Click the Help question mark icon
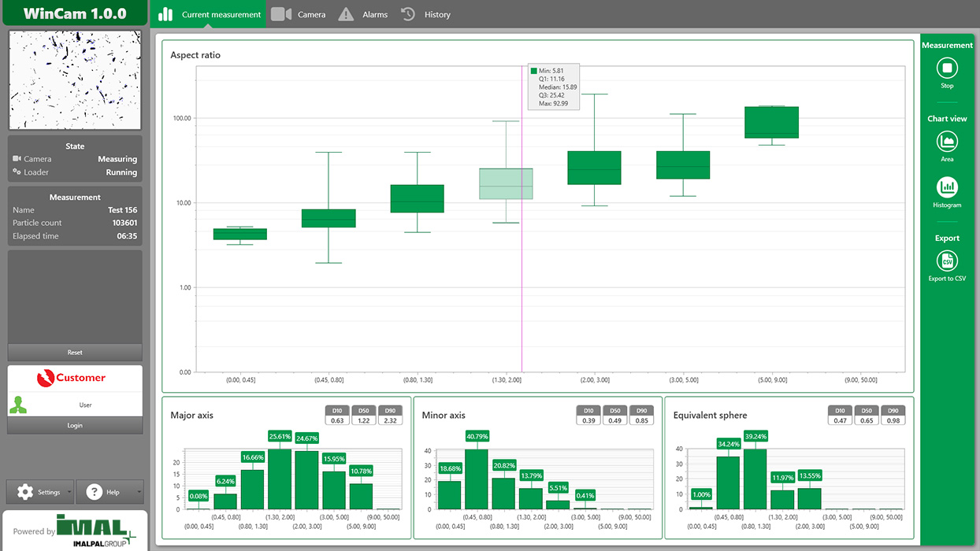Image resolution: width=980 pixels, height=551 pixels. [x=95, y=492]
